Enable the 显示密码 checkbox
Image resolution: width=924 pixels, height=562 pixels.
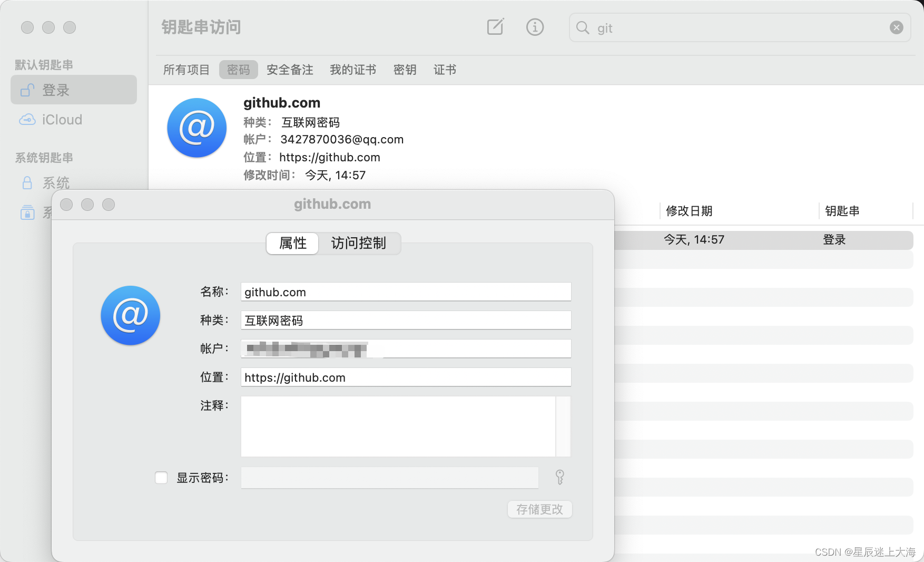pyautogui.click(x=161, y=478)
